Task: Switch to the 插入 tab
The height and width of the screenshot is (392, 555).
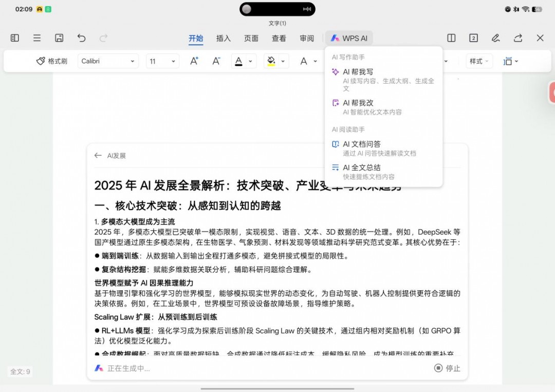Action: point(224,39)
